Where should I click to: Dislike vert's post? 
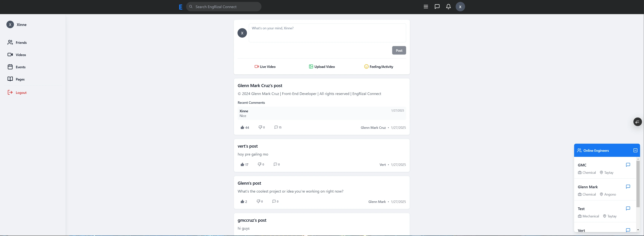pos(260,164)
